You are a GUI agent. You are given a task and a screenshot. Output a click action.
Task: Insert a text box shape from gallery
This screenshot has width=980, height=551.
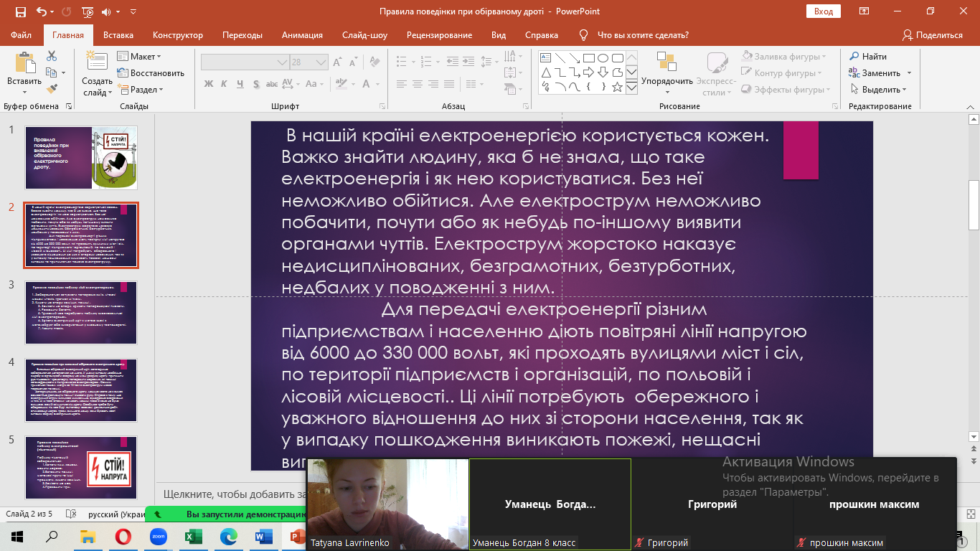click(545, 58)
